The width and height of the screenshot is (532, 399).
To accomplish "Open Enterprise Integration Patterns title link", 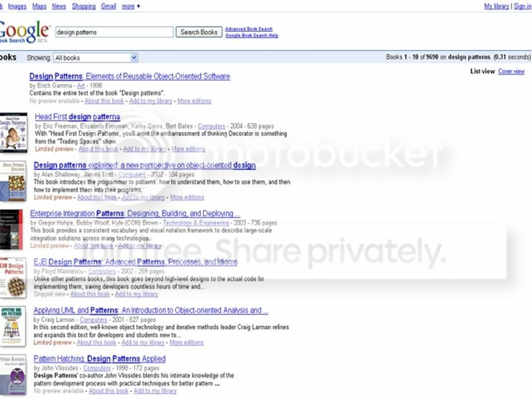I will click(135, 214).
